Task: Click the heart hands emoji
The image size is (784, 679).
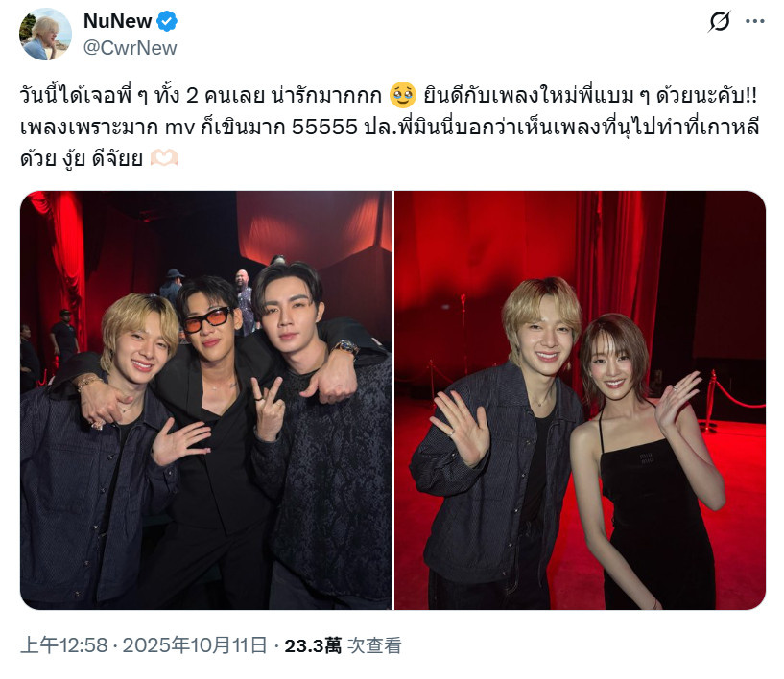Action: point(164,158)
